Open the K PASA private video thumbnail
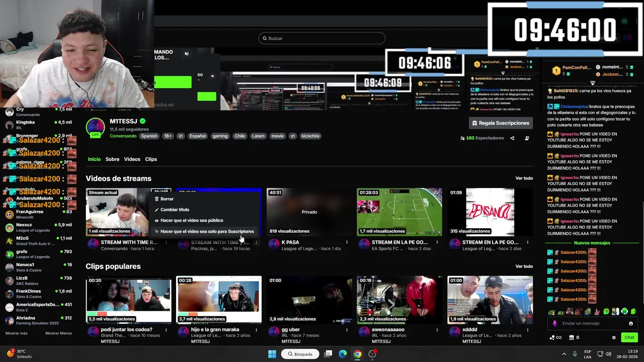This screenshot has width=644, height=362. click(309, 212)
